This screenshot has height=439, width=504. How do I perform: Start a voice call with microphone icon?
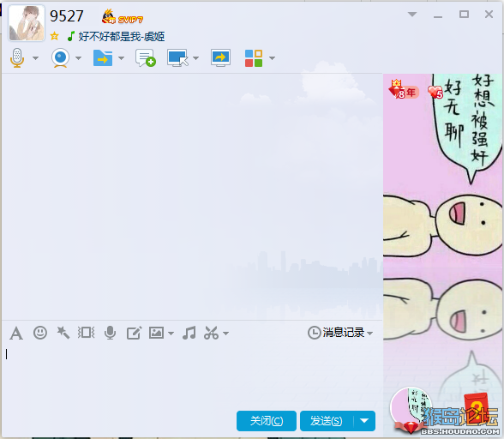[x=17, y=58]
